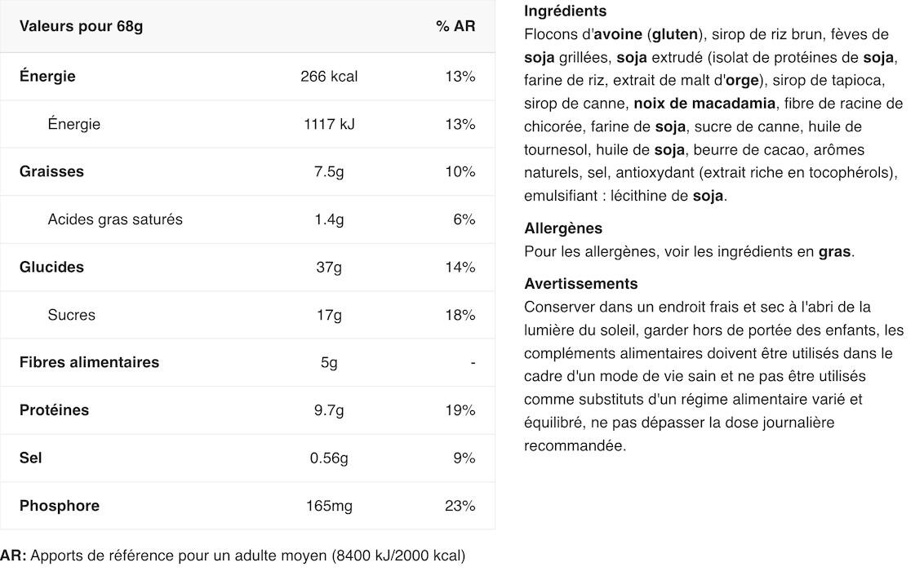The height and width of the screenshot is (571, 924).
Task: Select the 1117 kJ energy value
Action: tap(329, 124)
